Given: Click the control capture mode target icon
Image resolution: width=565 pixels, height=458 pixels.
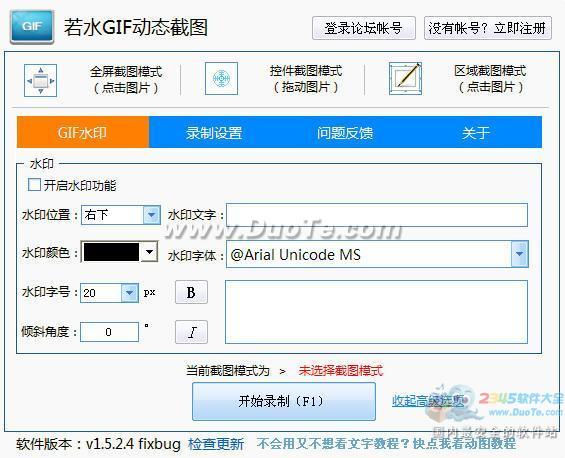Looking at the screenshot, I should tap(221, 79).
